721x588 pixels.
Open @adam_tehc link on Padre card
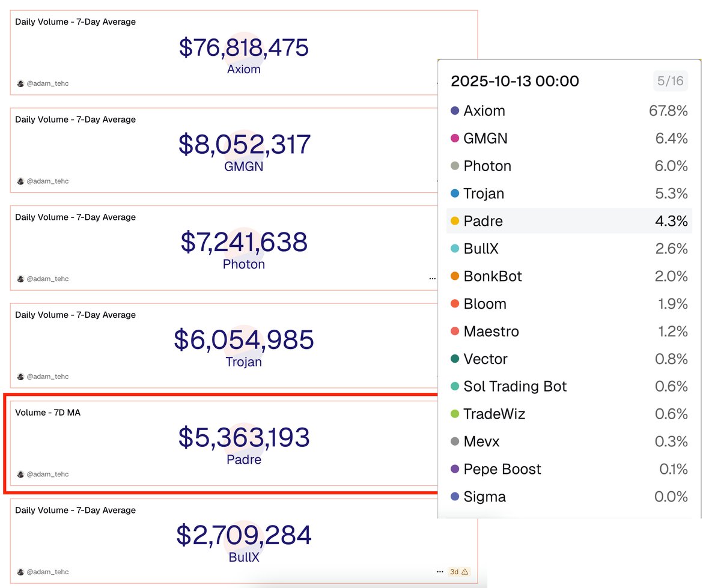pyautogui.click(x=47, y=474)
